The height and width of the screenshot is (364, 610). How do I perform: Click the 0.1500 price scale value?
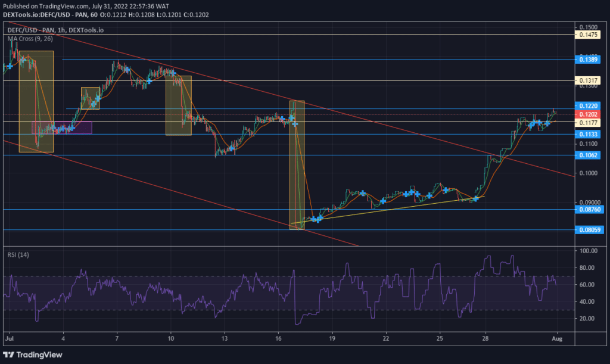(x=588, y=27)
